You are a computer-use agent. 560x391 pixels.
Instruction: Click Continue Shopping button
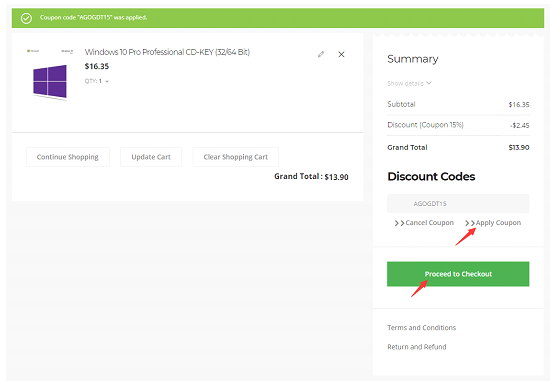68,157
